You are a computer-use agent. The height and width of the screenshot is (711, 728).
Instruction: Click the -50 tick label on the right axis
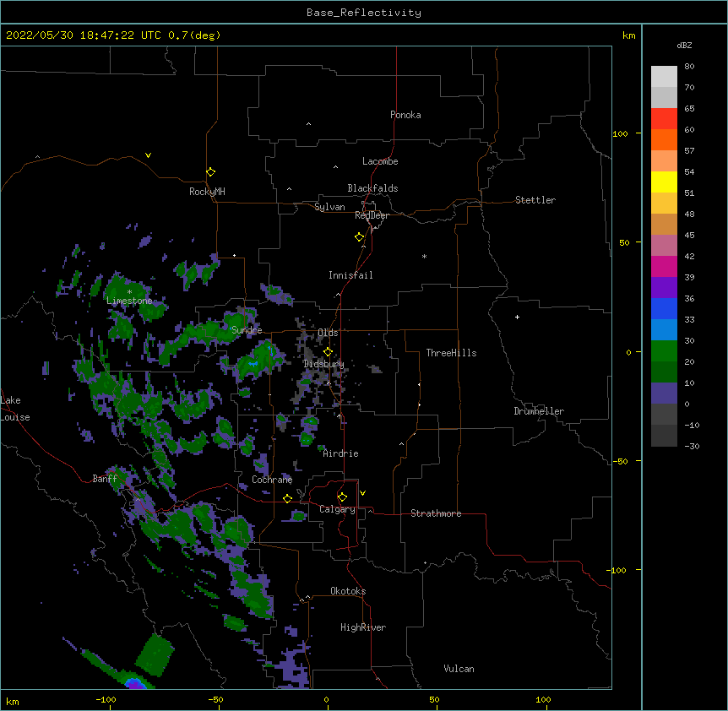coord(620,461)
